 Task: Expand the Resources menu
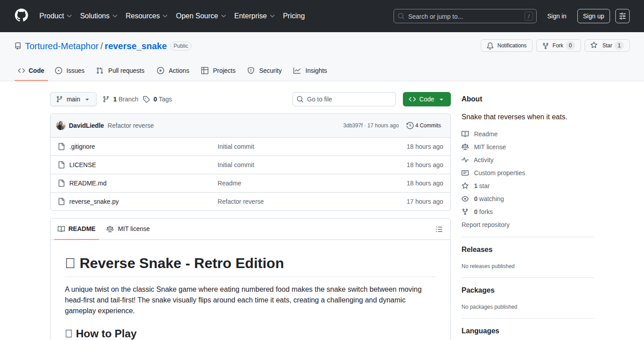[x=147, y=16]
